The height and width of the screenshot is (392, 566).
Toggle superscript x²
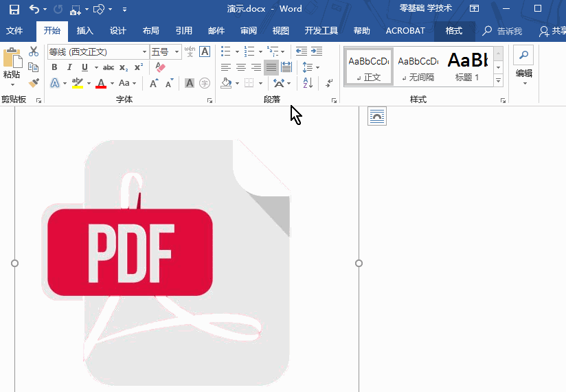point(139,67)
